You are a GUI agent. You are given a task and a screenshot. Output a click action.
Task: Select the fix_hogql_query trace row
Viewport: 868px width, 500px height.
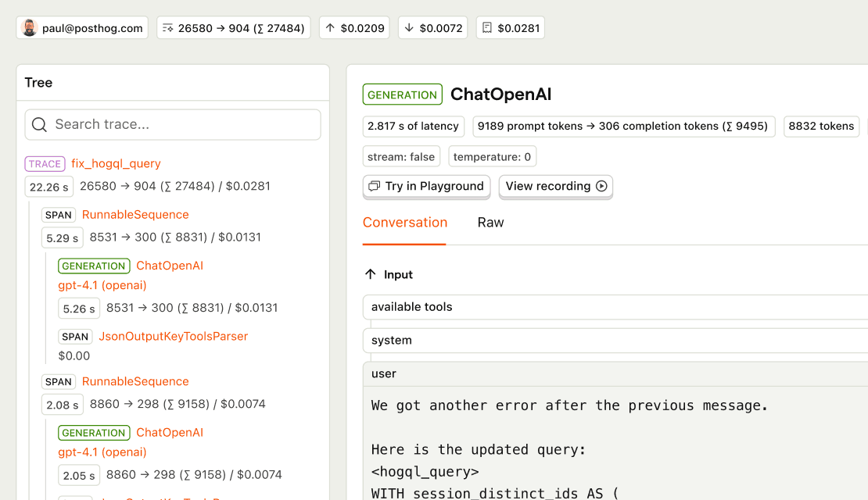[116, 164]
